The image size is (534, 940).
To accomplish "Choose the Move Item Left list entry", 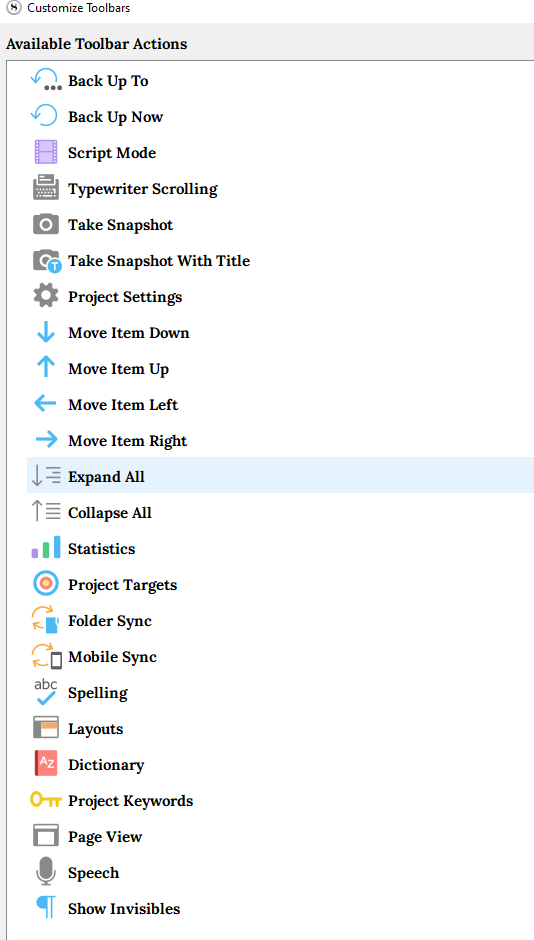I will (x=280, y=405).
